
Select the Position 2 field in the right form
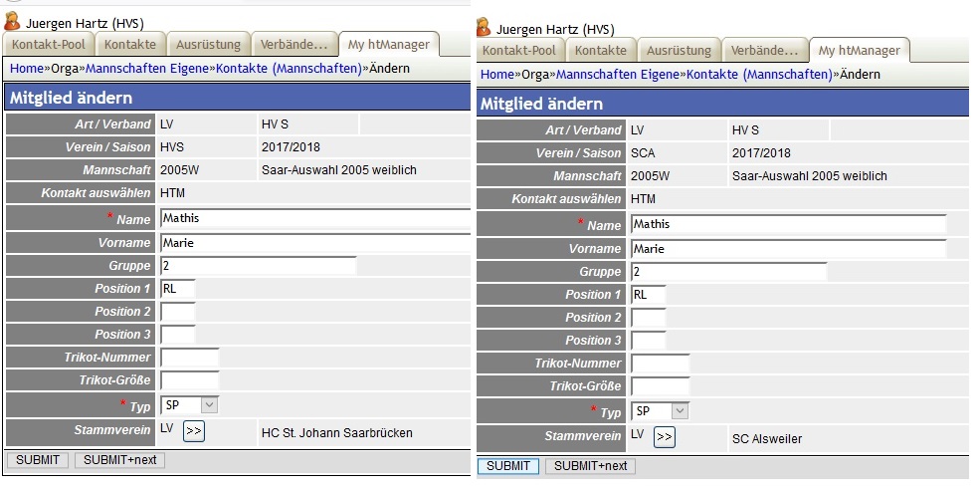point(648,318)
